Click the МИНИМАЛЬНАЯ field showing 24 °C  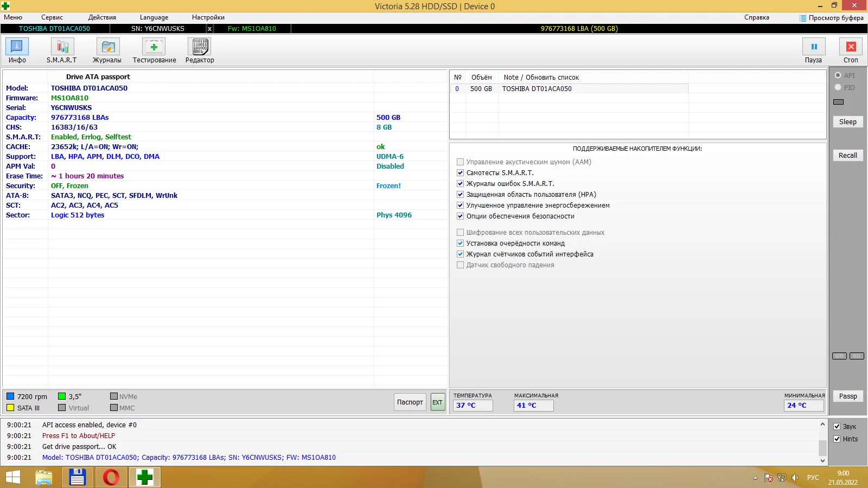(x=804, y=406)
